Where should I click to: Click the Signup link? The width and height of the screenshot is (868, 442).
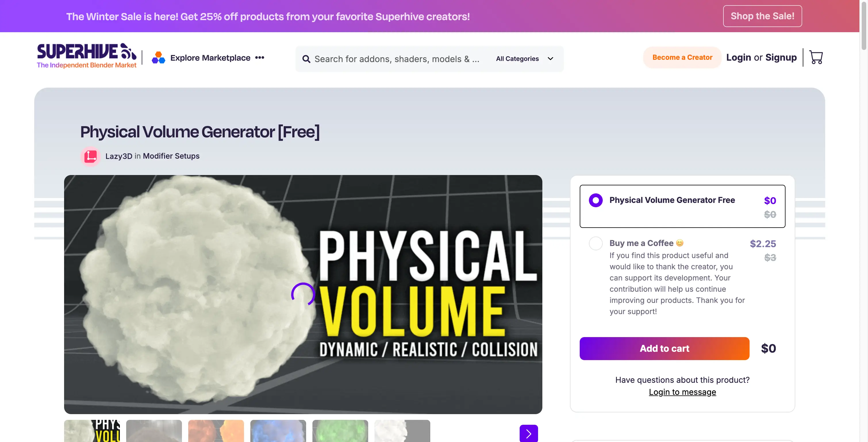click(x=781, y=57)
